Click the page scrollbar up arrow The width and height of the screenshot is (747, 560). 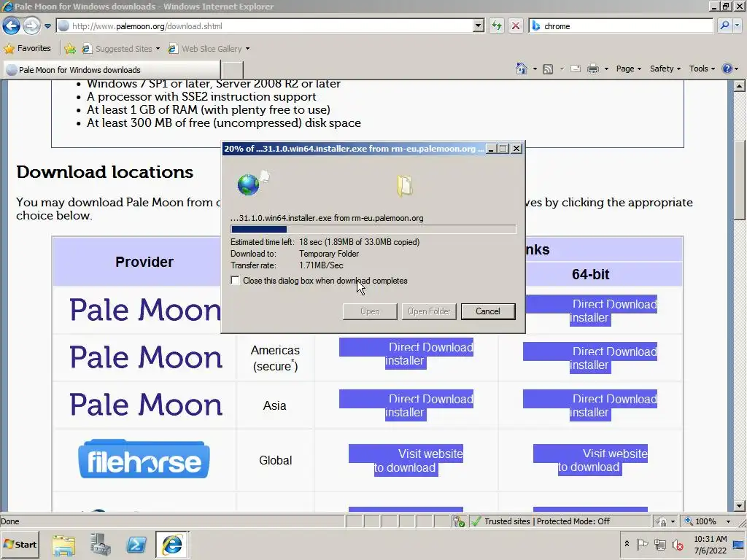pos(740,86)
